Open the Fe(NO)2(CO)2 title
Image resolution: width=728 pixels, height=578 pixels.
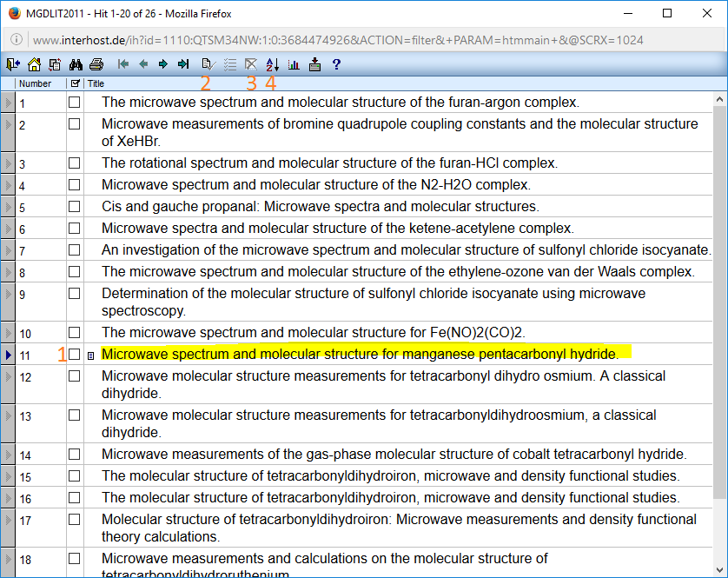point(314,333)
